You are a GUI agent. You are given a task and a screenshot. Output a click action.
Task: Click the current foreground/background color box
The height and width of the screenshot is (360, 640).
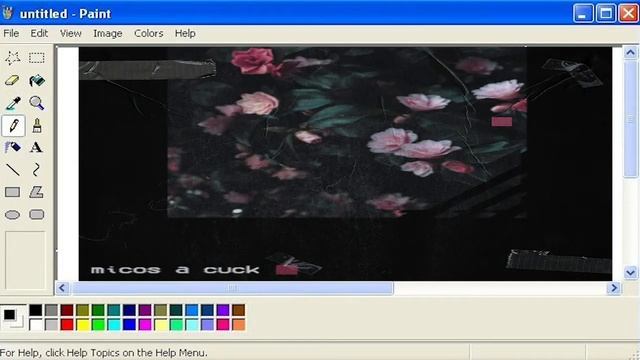coord(13,317)
